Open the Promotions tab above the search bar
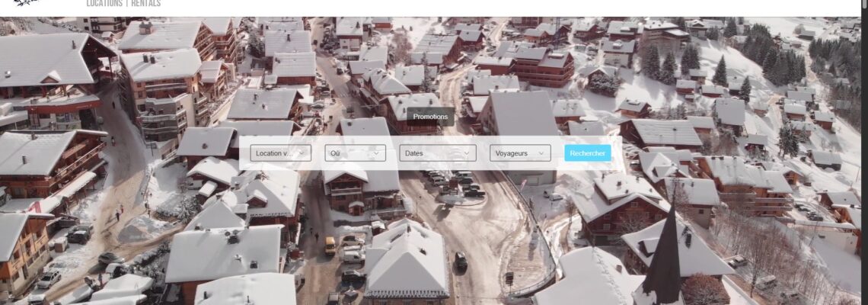 click(x=430, y=117)
